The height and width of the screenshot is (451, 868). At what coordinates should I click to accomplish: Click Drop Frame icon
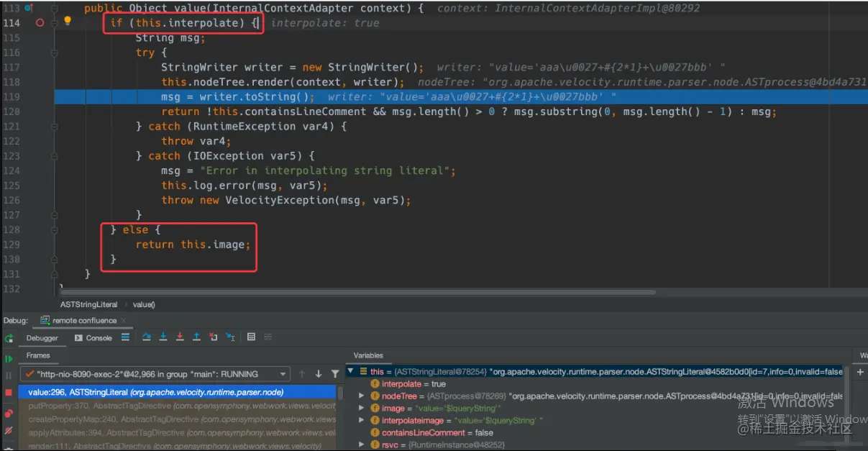(214, 337)
